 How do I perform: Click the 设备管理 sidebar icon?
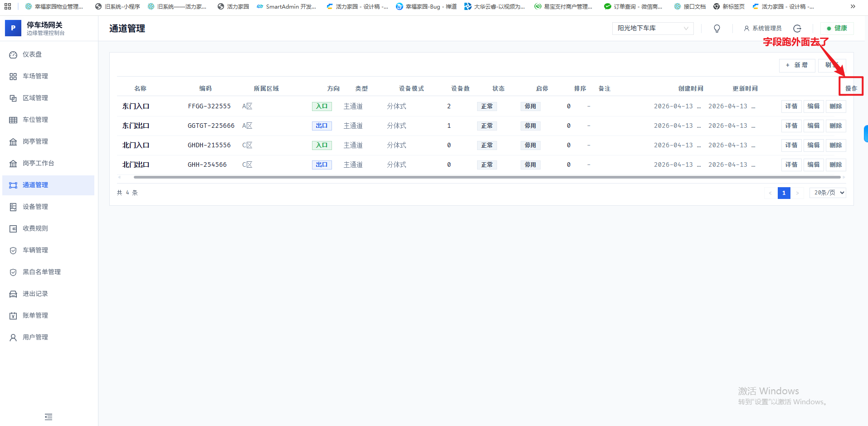pyautogui.click(x=13, y=207)
